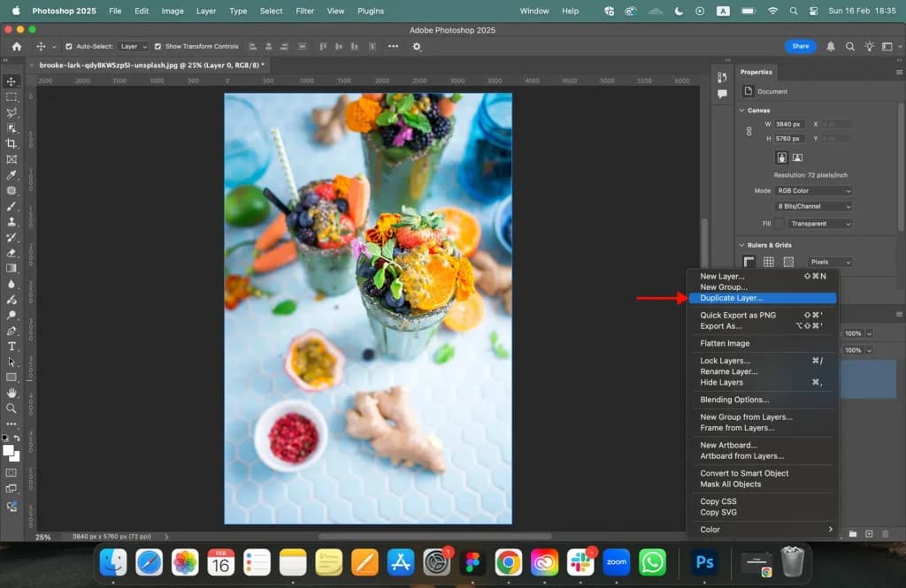Toggle rulers icon in Rulers & Grids
This screenshot has height=588, width=906.
[x=749, y=263]
